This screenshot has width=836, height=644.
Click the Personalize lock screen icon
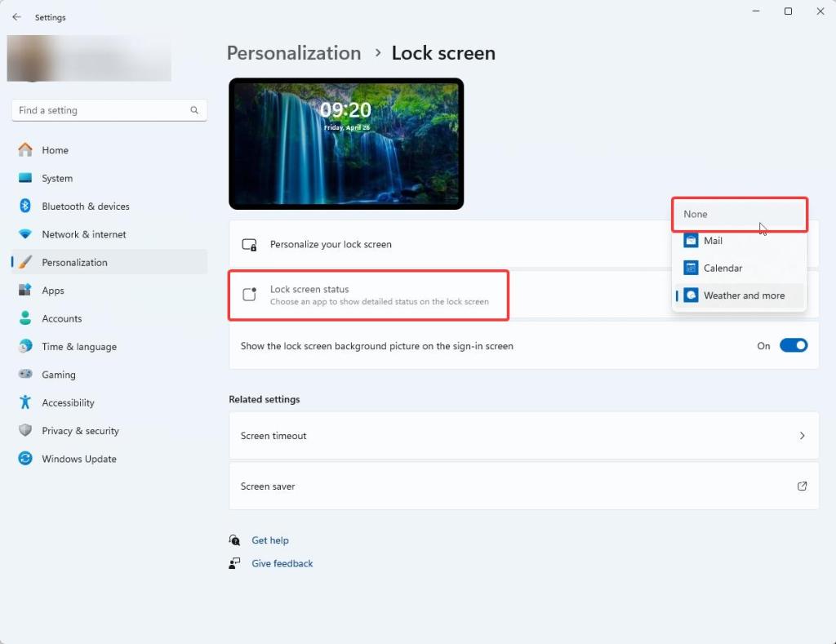coord(250,245)
